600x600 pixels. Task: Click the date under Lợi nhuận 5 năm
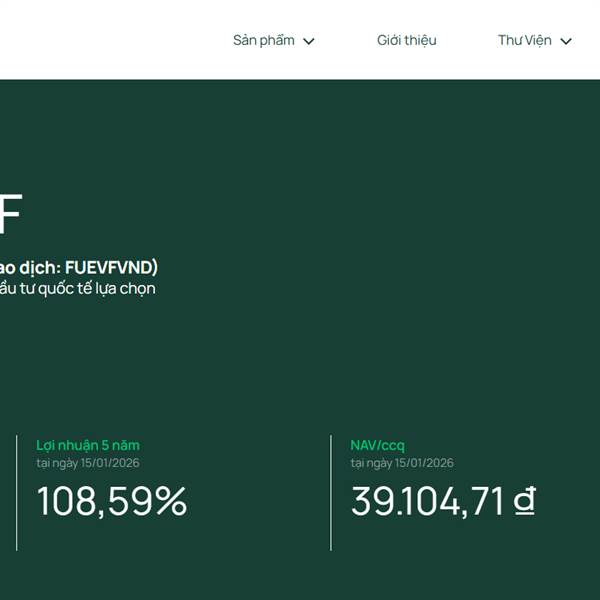pos(88,463)
